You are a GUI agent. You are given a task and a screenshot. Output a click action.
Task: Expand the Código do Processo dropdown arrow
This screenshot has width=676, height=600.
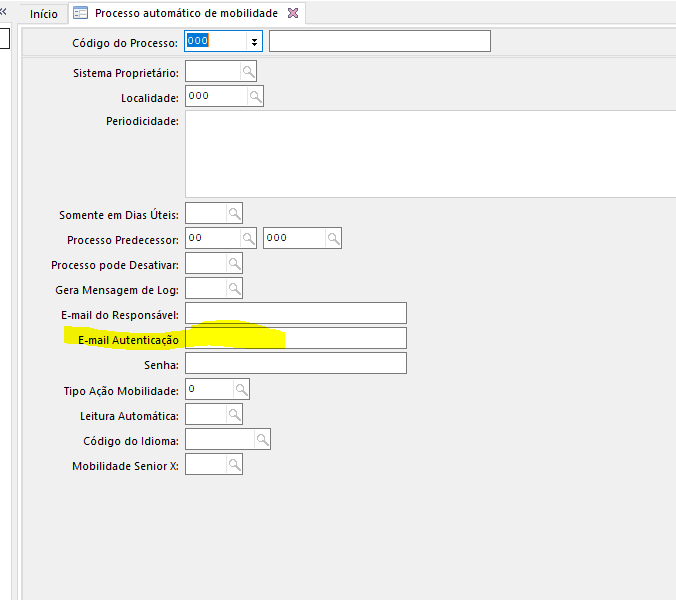click(x=255, y=42)
